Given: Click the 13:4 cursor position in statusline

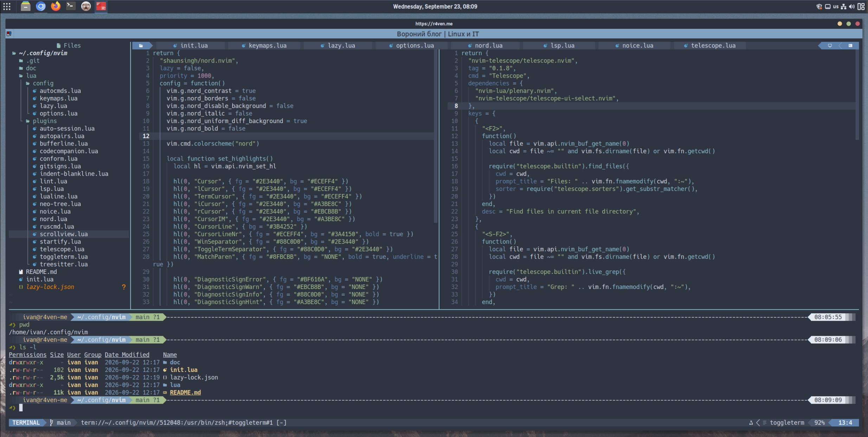Looking at the screenshot, I should 845,423.
